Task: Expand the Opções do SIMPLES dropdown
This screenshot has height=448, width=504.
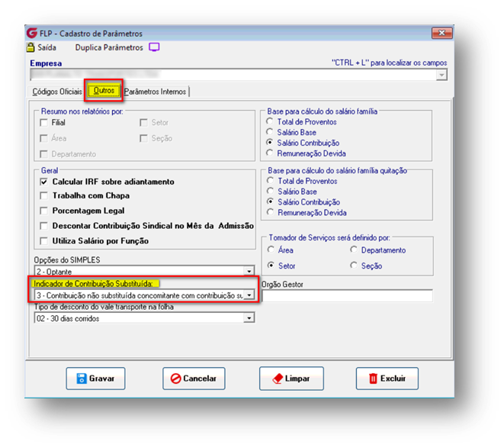Action: pos(249,271)
